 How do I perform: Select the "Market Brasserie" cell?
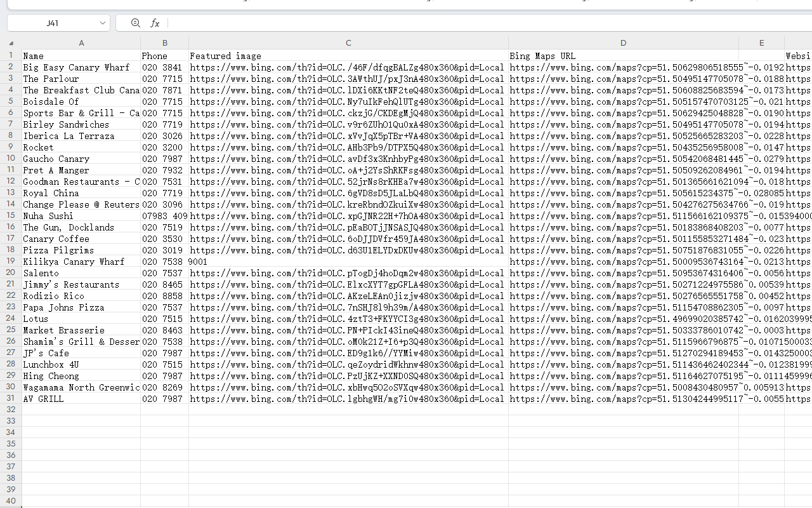point(81,330)
